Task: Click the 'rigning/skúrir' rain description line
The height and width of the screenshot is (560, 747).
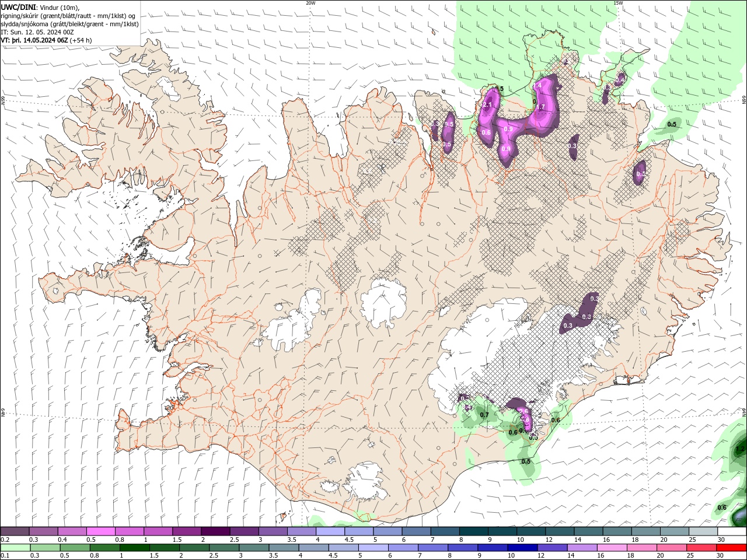Action: pos(68,16)
